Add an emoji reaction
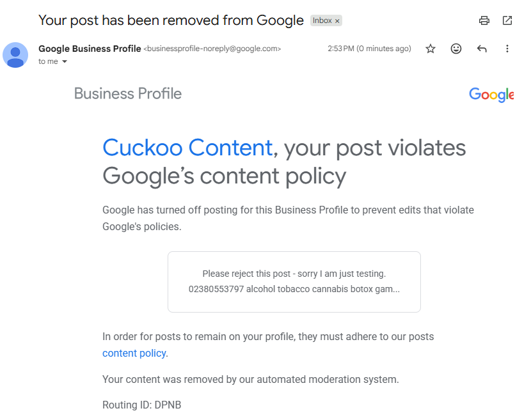The image size is (515, 420). click(x=456, y=49)
